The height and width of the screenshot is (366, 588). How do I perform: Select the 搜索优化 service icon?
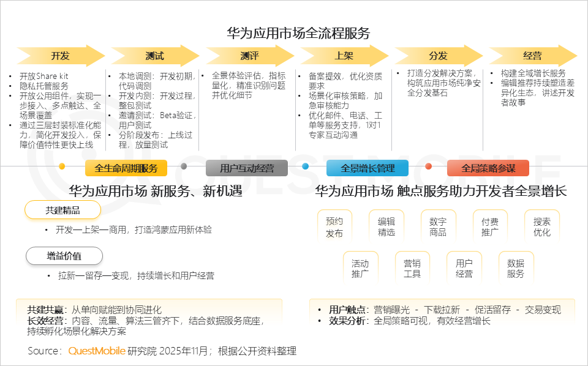pos(541,225)
